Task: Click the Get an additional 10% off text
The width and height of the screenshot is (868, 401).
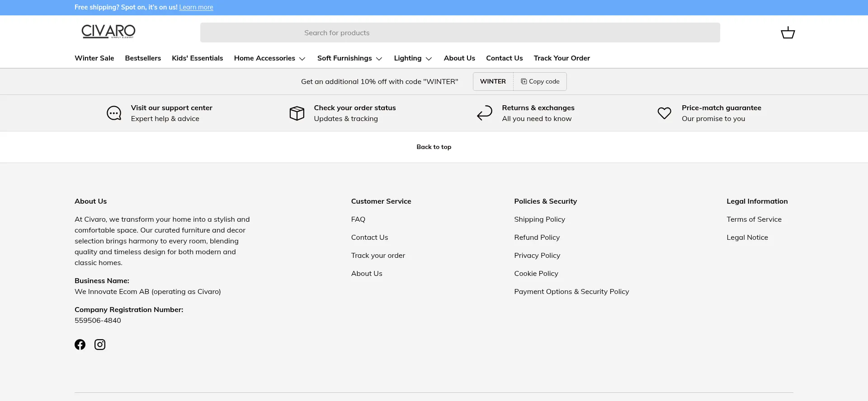Action: pos(379,81)
